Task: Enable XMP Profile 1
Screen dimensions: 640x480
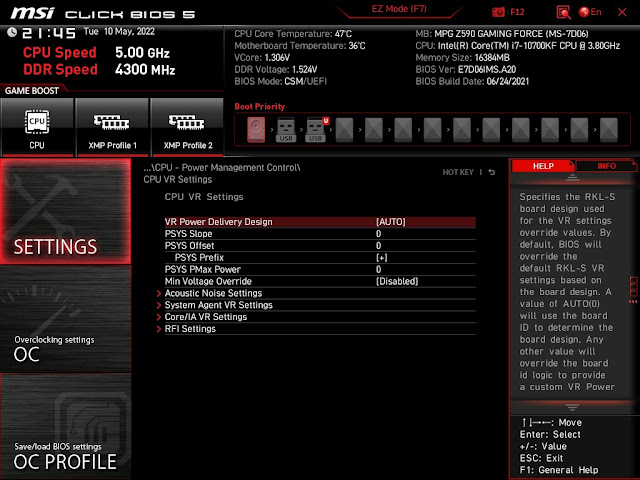Action: pyautogui.click(x=112, y=127)
